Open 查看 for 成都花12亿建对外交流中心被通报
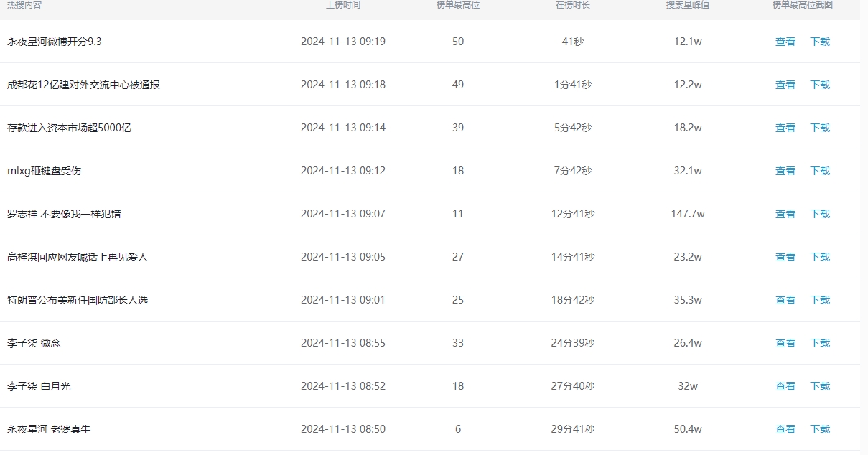 [x=785, y=85]
